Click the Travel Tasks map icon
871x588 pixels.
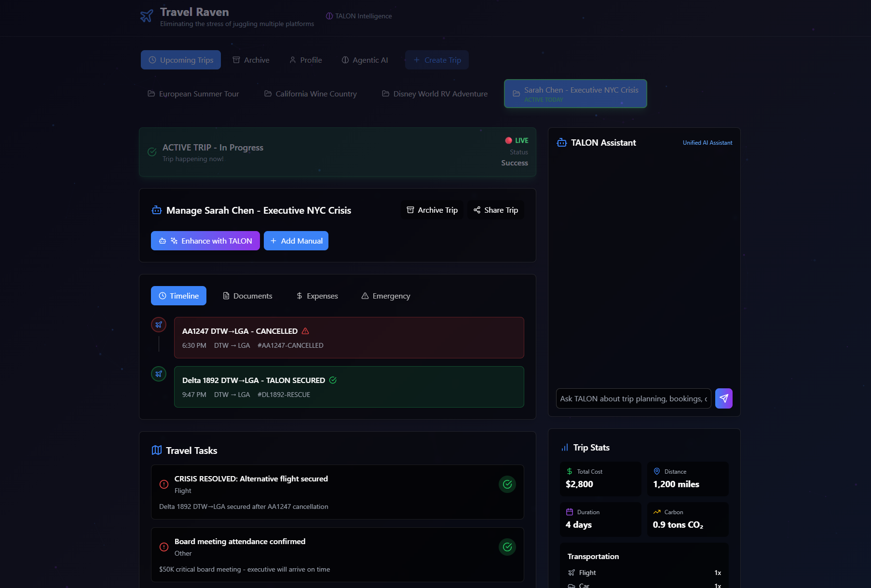click(157, 450)
